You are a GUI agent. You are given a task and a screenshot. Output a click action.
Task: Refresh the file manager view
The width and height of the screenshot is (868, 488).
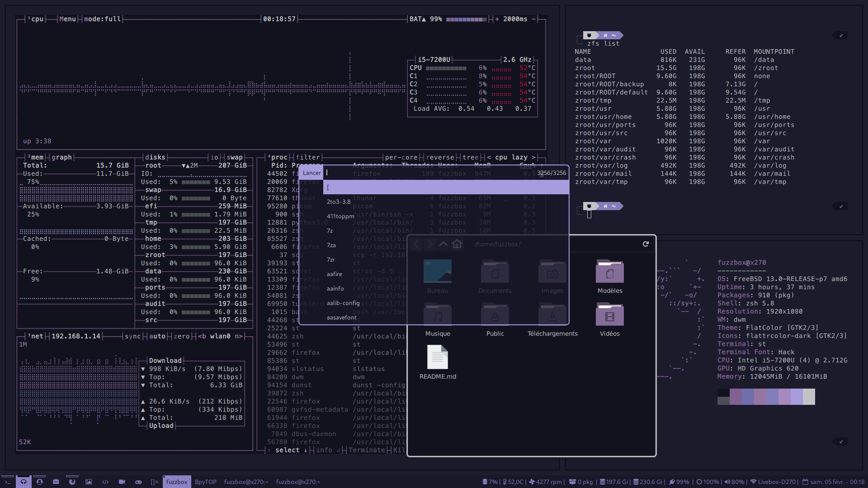point(646,244)
